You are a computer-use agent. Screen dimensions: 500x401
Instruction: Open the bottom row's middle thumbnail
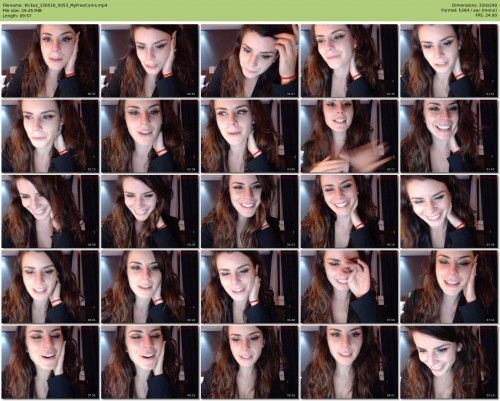pos(250,362)
